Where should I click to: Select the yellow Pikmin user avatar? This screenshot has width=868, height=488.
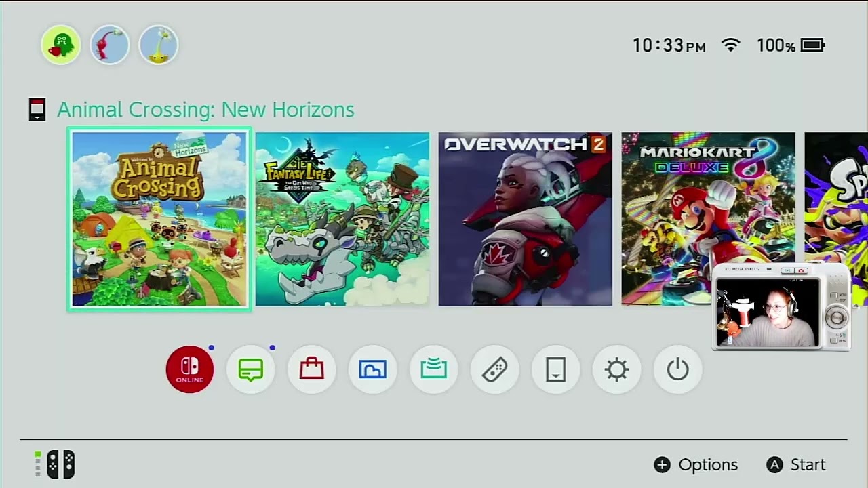tap(159, 45)
